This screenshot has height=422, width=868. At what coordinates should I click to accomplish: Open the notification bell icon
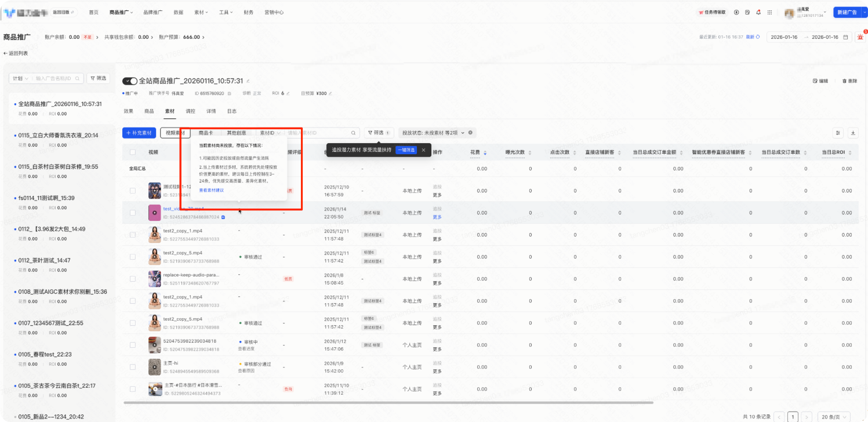pos(758,12)
